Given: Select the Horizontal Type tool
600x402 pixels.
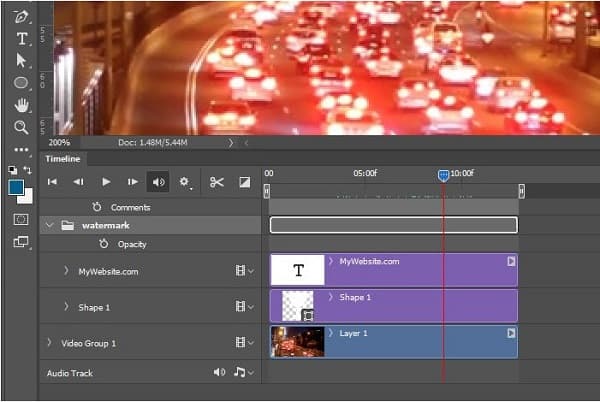Looking at the screenshot, I should (x=21, y=39).
